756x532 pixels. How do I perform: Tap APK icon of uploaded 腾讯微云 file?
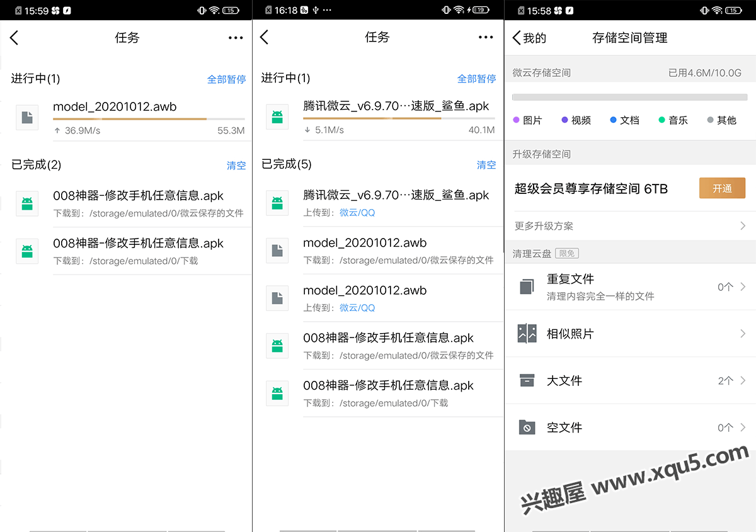click(x=277, y=203)
